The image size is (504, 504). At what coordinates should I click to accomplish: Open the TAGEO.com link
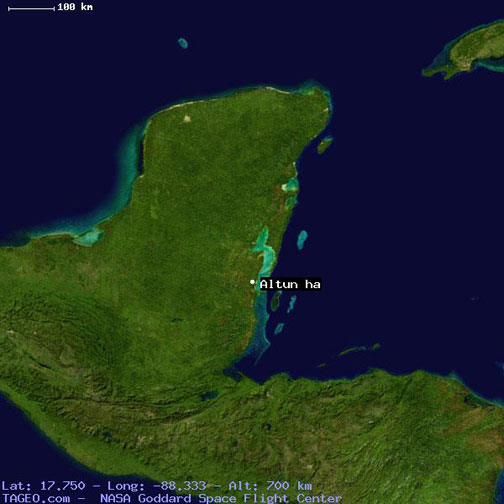36,498
